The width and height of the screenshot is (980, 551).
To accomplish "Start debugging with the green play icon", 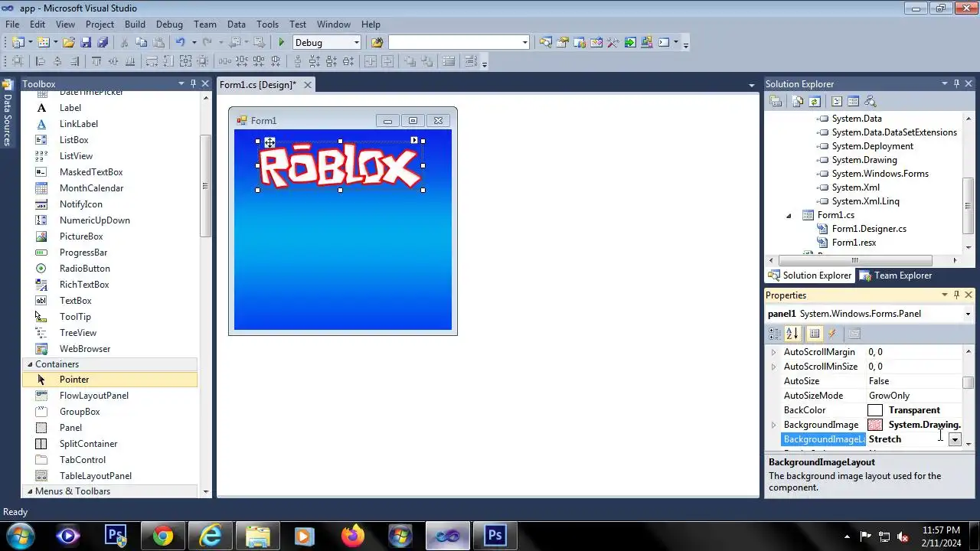I will click(282, 42).
